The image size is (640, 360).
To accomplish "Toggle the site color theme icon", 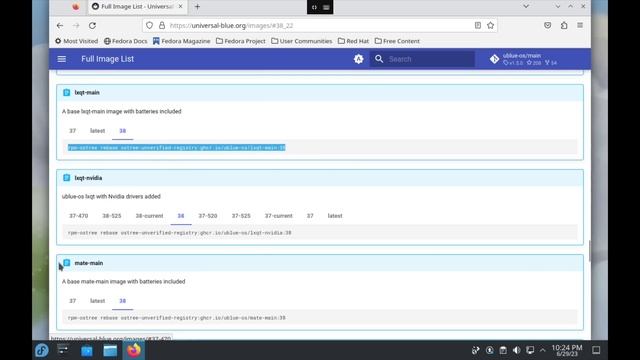I will point(358,59).
